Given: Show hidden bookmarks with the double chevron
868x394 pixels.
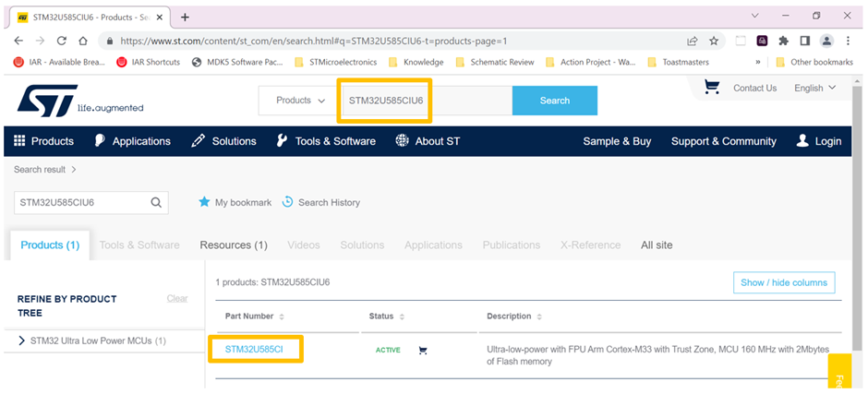Looking at the screenshot, I should click(x=758, y=62).
